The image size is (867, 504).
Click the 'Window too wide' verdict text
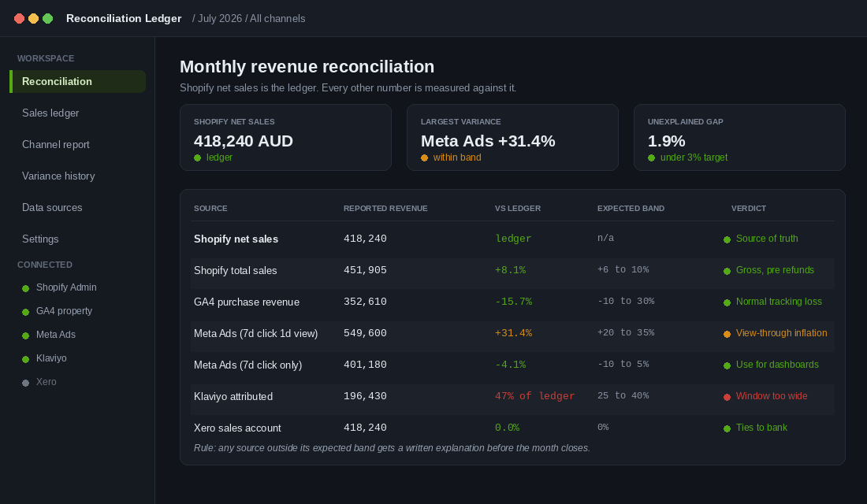click(772, 395)
